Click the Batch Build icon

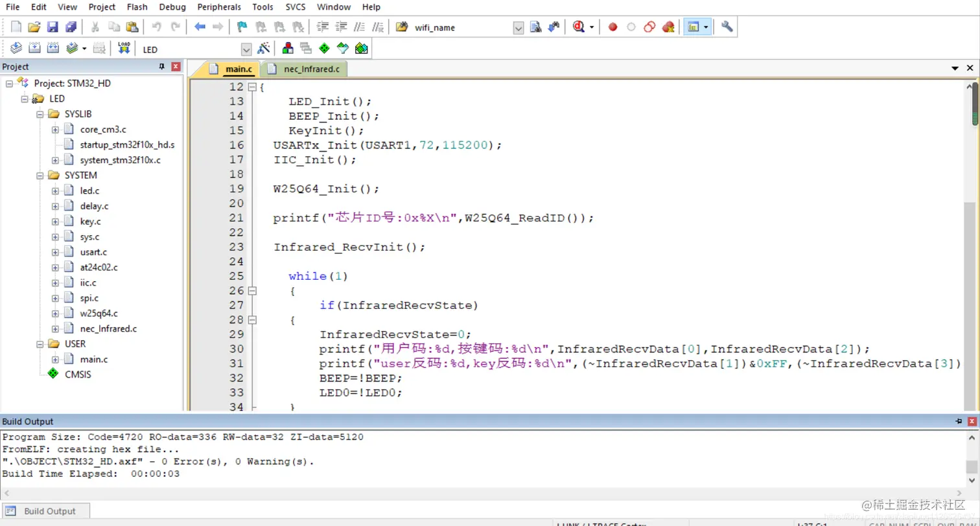tap(72, 49)
